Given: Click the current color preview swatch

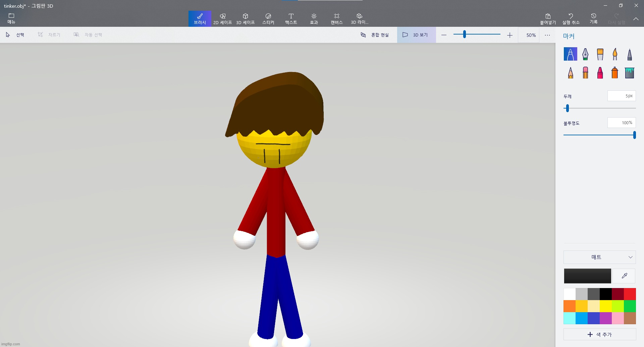Looking at the screenshot, I should coord(587,276).
